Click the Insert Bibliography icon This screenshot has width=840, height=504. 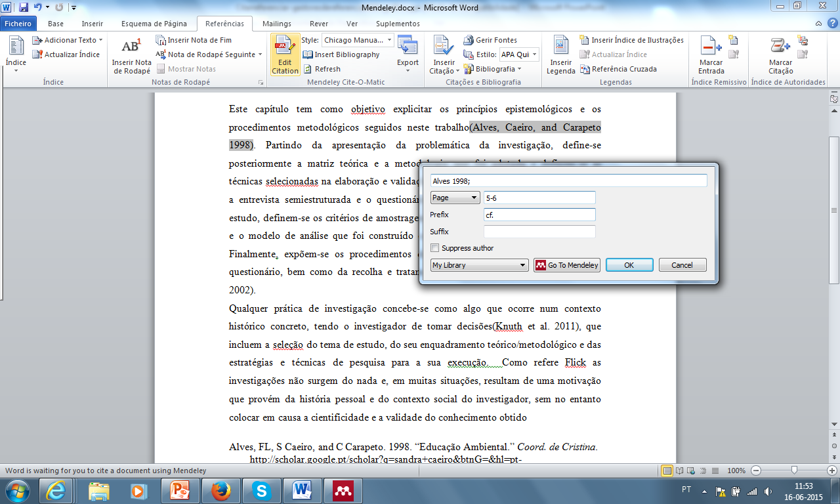pos(308,54)
